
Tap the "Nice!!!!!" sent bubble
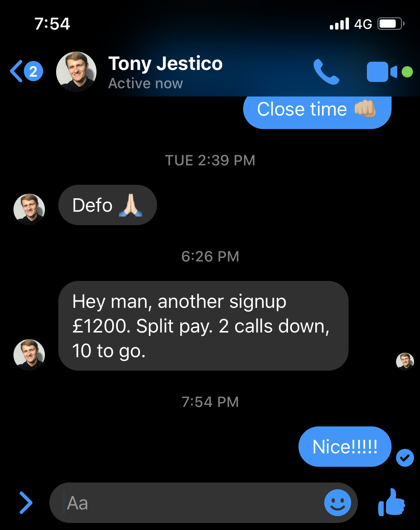pos(344,447)
